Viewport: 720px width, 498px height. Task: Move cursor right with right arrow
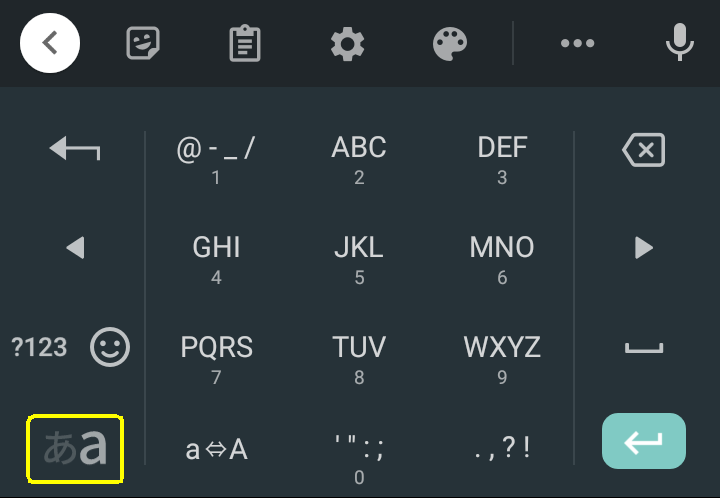pos(644,248)
